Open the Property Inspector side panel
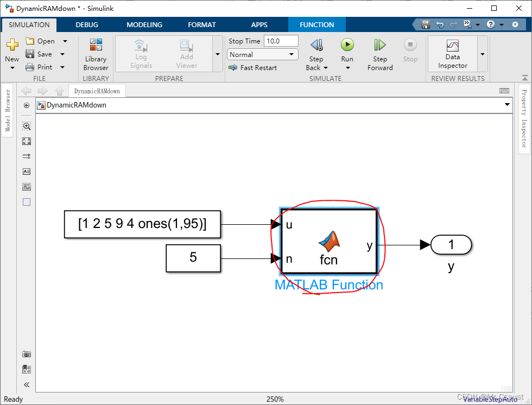Image resolution: width=532 pixels, height=405 pixels. pos(524,119)
